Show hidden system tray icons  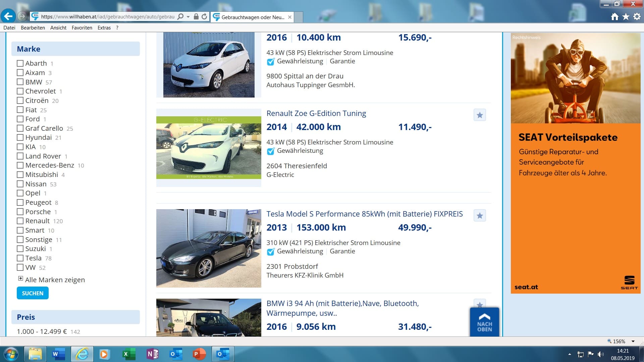click(570, 354)
